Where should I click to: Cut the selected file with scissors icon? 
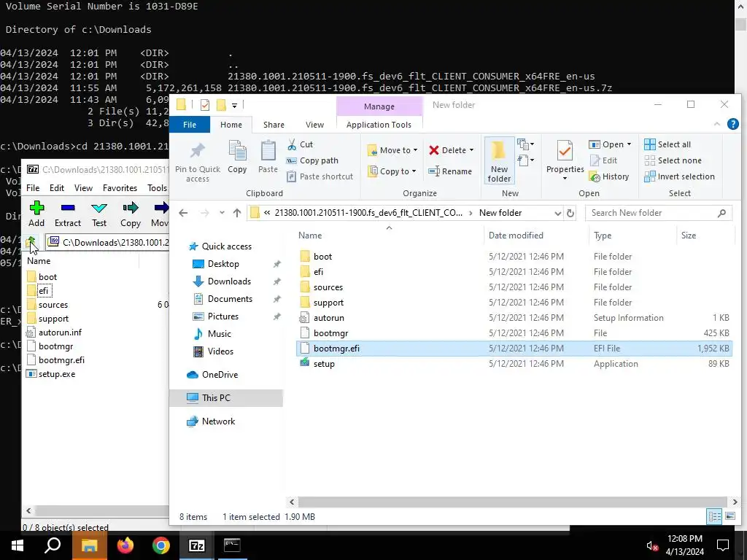click(300, 144)
